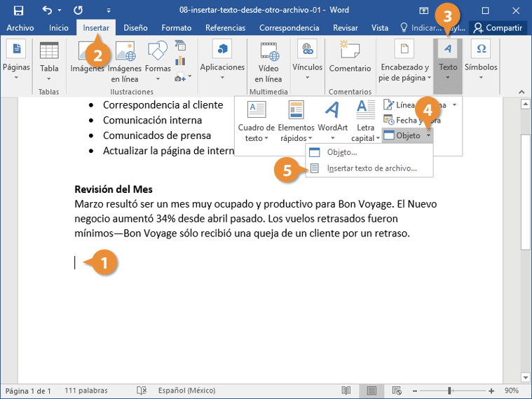Zoom in with the plus button
This screenshot has width=532, height=399.
491,391
